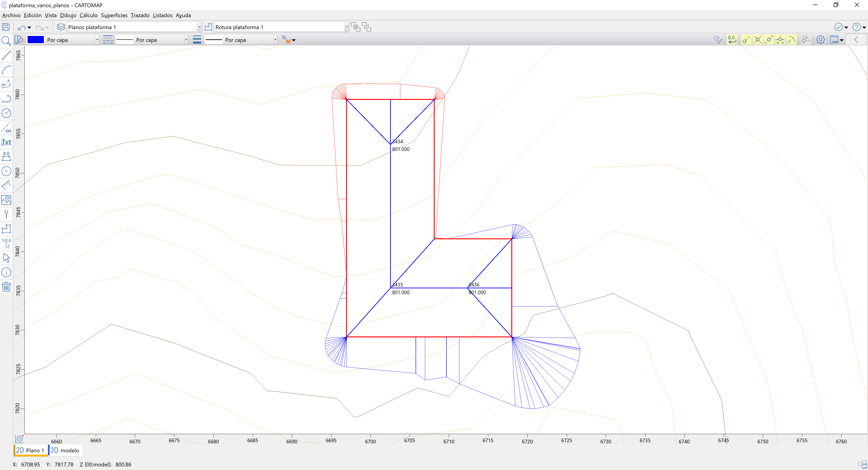
Task: Click the blue Por capa color swatch
Action: pos(35,39)
